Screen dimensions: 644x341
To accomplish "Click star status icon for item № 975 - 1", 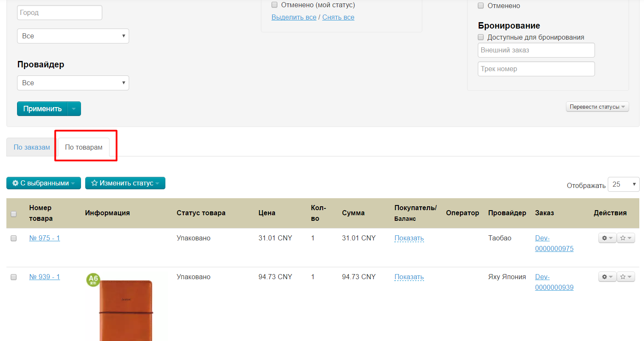I will tap(626, 238).
